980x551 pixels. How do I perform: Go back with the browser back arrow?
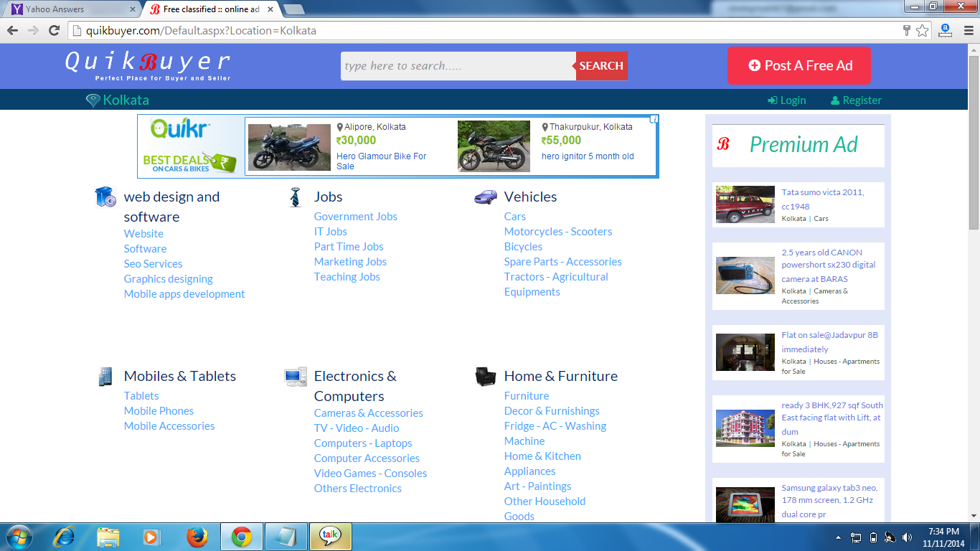12,30
